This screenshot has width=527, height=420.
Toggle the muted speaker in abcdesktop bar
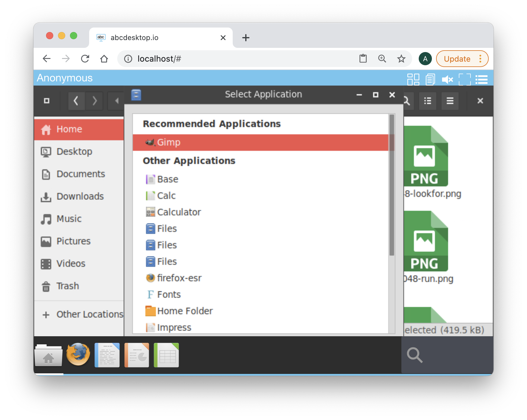click(x=447, y=80)
